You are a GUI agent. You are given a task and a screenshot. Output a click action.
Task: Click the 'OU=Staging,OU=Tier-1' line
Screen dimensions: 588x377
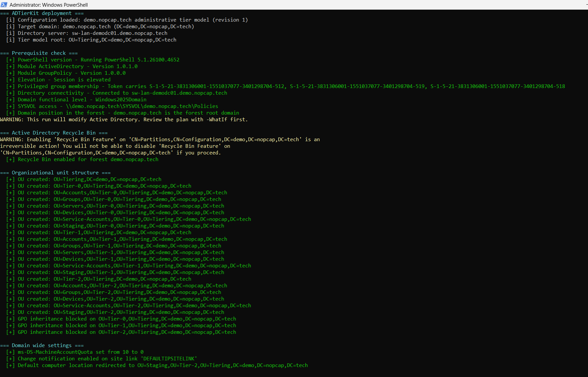coord(115,272)
